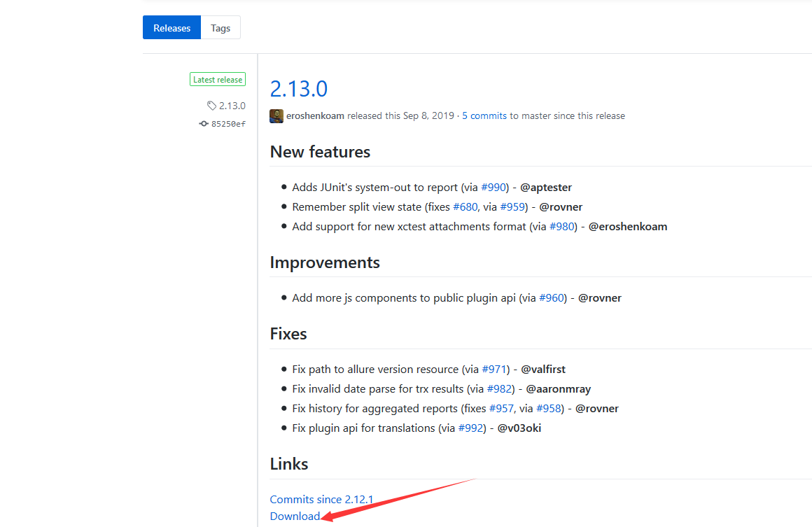Image resolution: width=812 pixels, height=527 pixels.
Task: Click eroshenkoam's avatar image
Action: pyautogui.click(x=276, y=116)
